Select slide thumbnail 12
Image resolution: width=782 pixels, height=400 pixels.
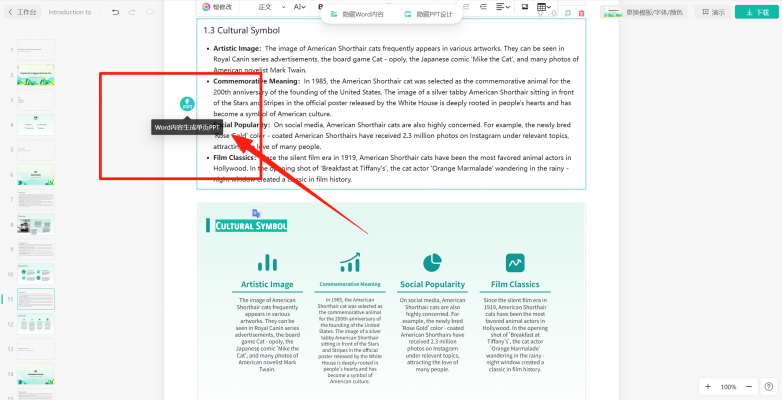pos(36,324)
